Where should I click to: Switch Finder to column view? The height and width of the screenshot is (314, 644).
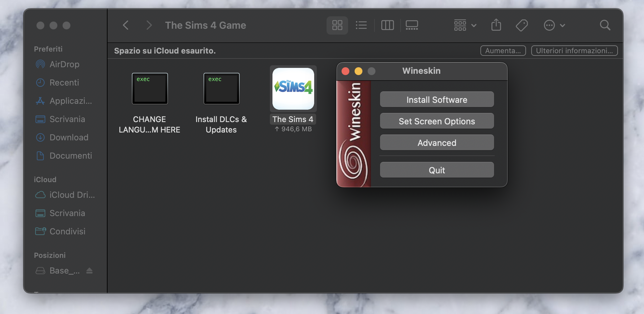(x=388, y=25)
